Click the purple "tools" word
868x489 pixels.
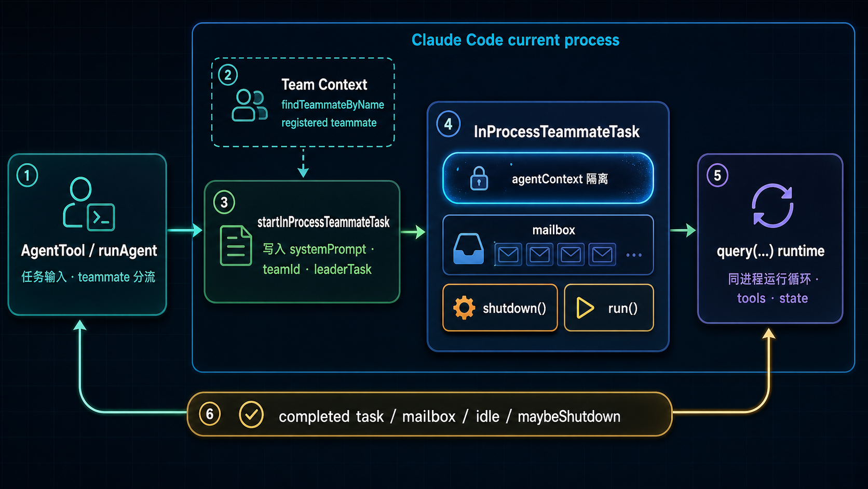click(x=751, y=298)
